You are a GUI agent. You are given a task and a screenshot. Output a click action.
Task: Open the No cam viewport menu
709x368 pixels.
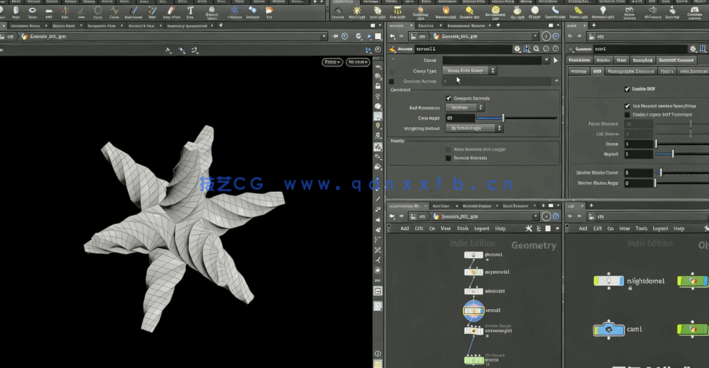(x=358, y=62)
